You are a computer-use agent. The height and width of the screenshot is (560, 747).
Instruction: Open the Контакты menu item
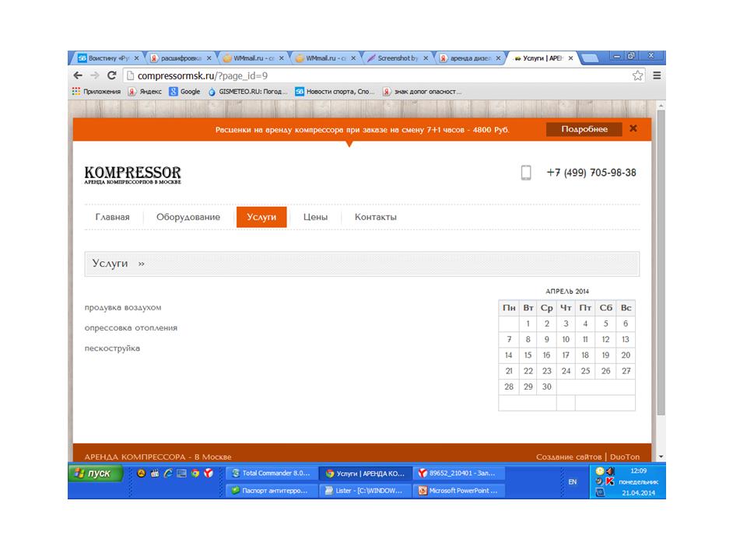(375, 217)
